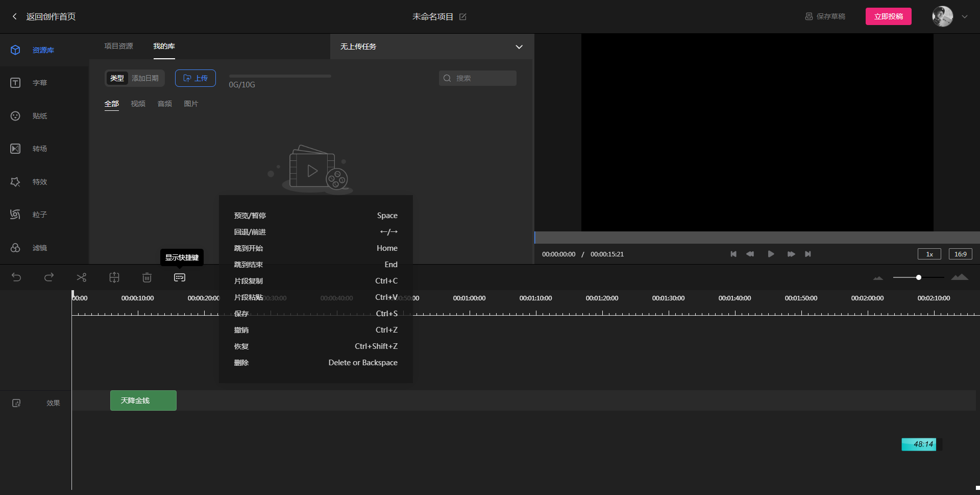Click the crop/segment icon in timeline toolbar

pyautogui.click(x=114, y=277)
